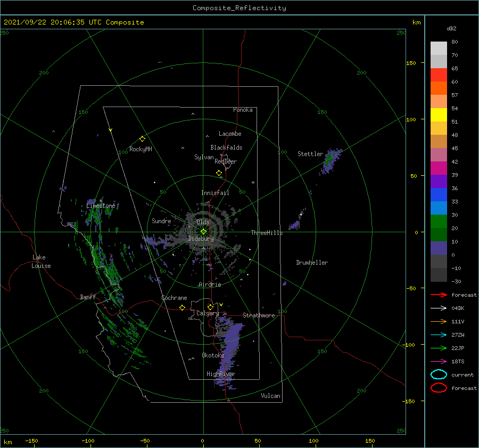Select the red 60-65 dBZ color swatch
The height and width of the screenshot is (448, 479).
pyautogui.click(x=439, y=75)
